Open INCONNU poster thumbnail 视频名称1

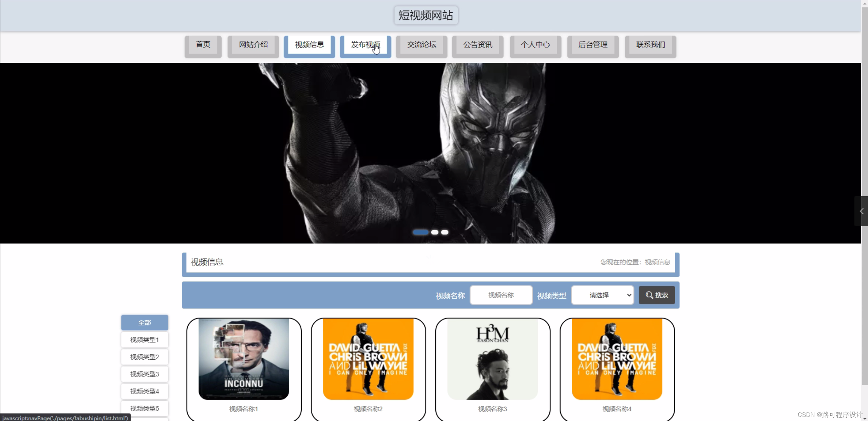[x=244, y=359]
